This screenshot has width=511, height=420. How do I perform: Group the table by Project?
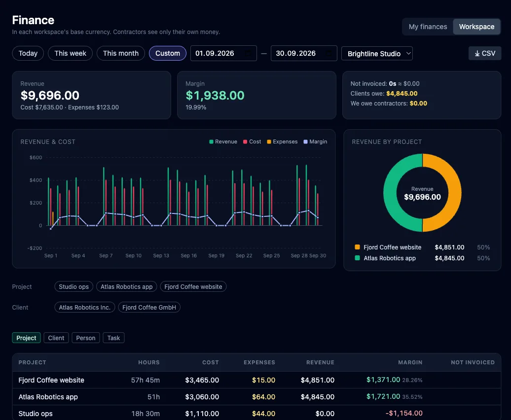click(27, 338)
